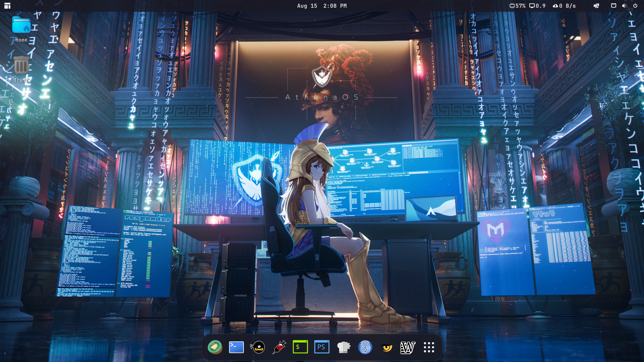The width and height of the screenshot is (644, 362).
Task: Open the kiwi browser icon in dock
Action: tap(215, 347)
